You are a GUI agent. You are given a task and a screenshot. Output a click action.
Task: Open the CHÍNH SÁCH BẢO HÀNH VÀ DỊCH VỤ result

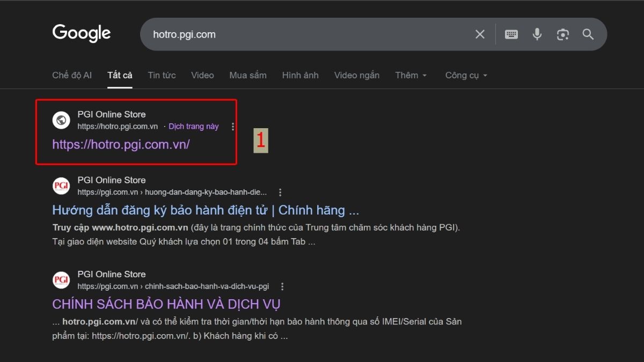[165, 304]
